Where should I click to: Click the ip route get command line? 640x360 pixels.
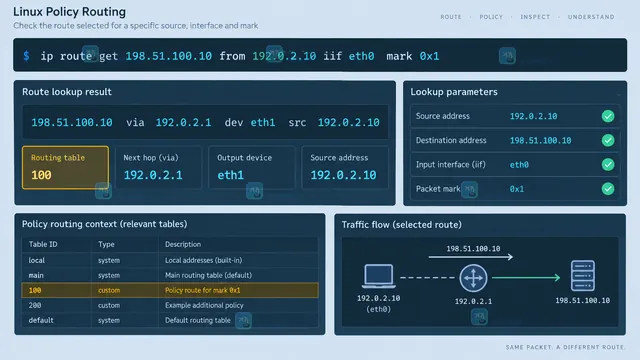(x=320, y=55)
